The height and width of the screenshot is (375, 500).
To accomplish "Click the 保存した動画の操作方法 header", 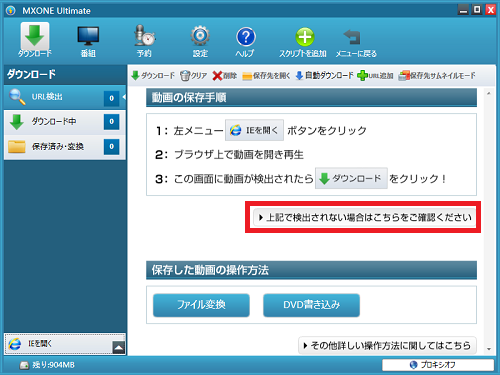I will 311,270.
